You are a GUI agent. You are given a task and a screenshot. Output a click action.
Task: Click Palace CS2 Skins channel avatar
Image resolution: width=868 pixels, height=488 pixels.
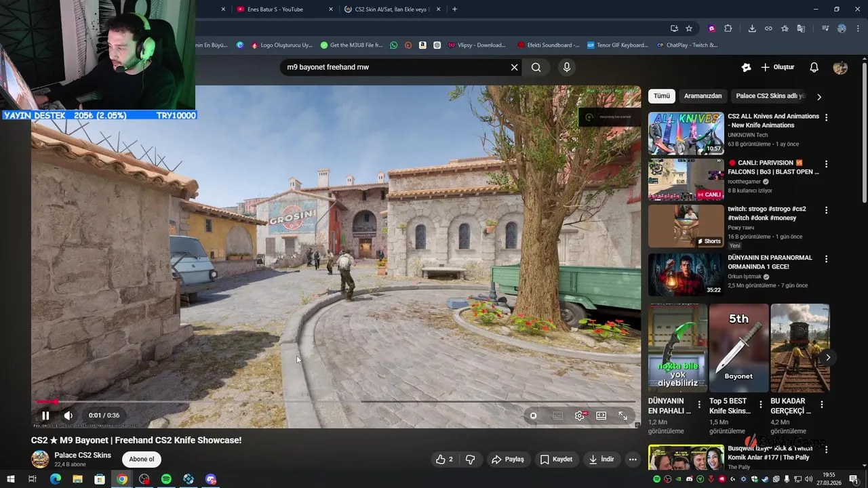pos(41,459)
